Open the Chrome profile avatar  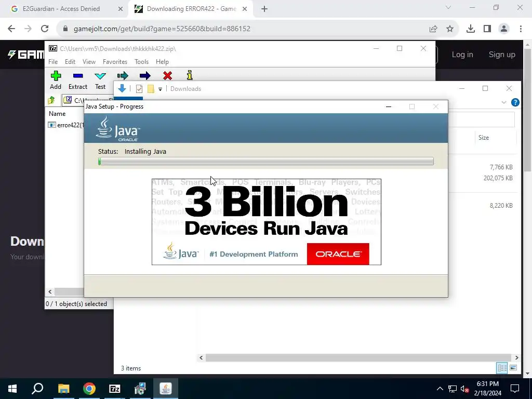pyautogui.click(x=504, y=29)
